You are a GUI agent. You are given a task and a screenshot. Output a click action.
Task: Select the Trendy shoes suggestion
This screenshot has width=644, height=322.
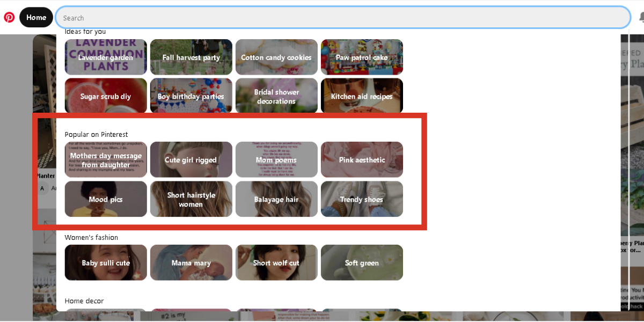[362, 199]
